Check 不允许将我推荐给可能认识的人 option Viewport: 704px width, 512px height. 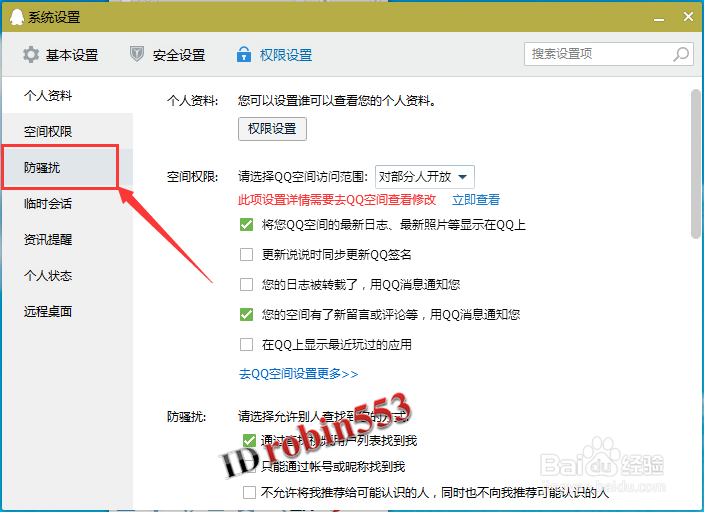coord(249,492)
